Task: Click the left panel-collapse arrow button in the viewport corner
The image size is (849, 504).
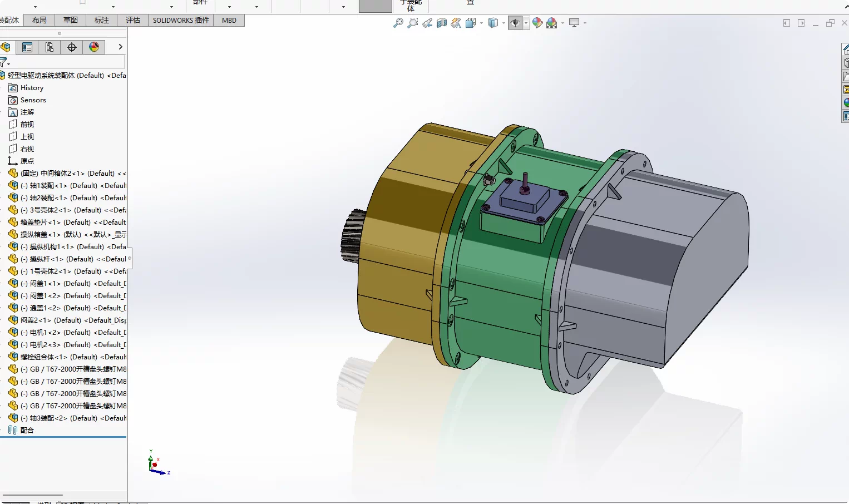Action: click(x=787, y=23)
